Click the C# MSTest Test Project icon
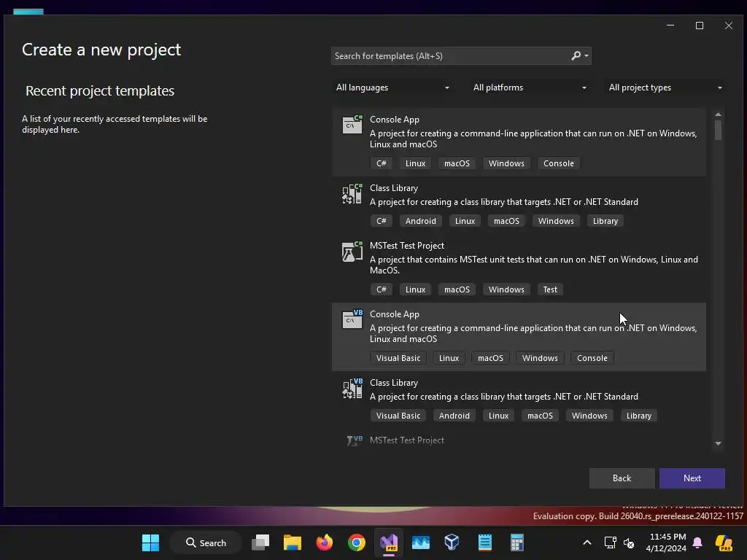Screen dimensions: 747x560 (x=352, y=251)
